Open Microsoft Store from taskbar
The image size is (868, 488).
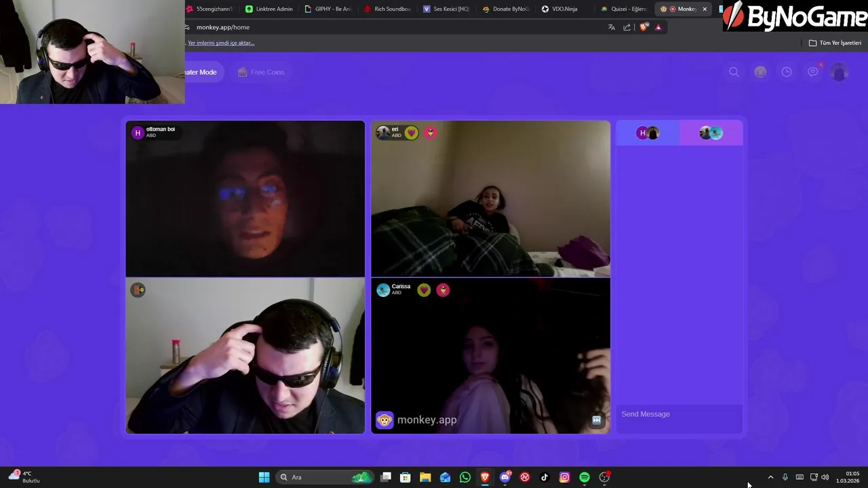[x=406, y=477]
